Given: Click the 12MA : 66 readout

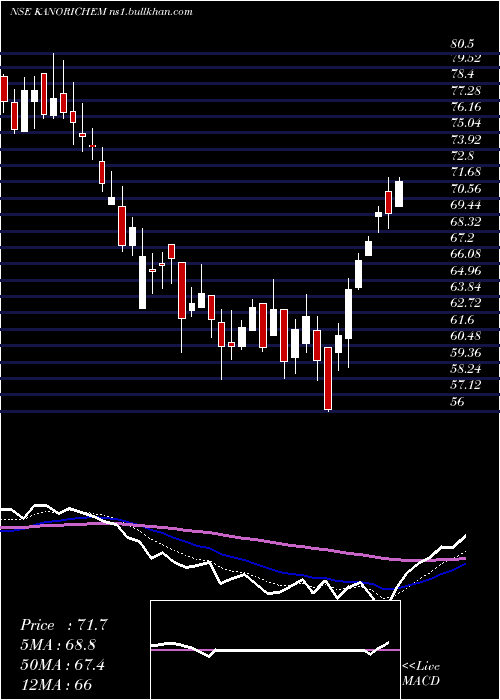Looking at the screenshot, I should pos(56,684).
